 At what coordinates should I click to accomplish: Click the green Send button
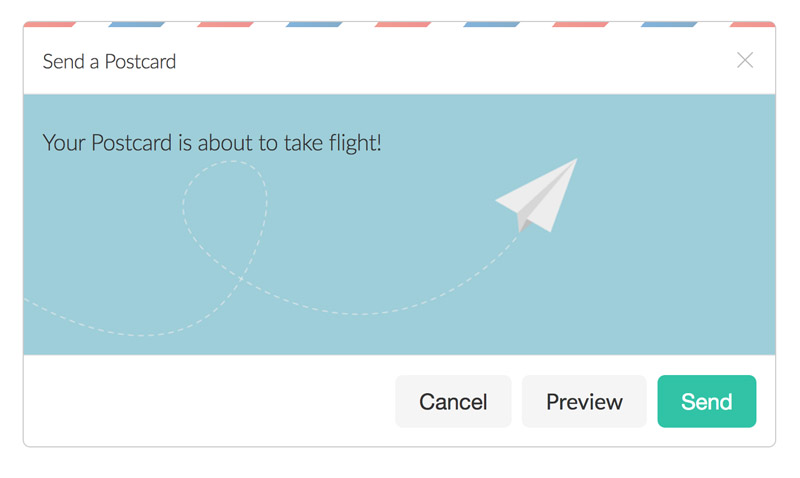(x=707, y=401)
